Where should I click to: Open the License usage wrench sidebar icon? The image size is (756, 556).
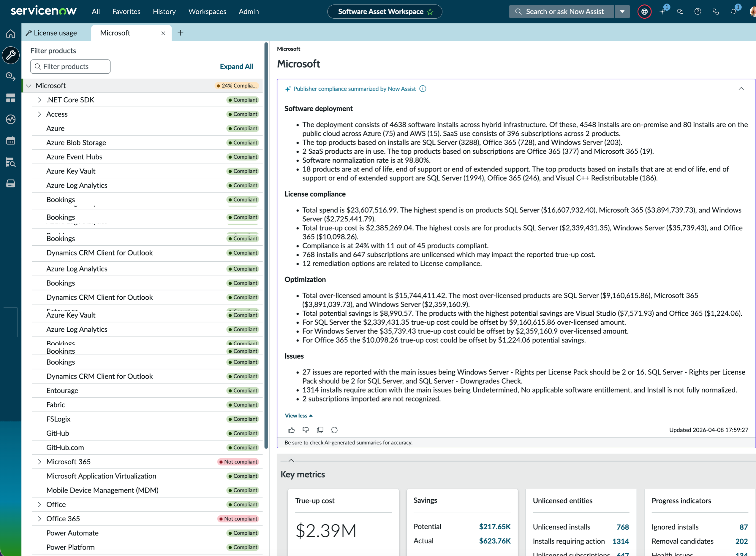coord(11,55)
